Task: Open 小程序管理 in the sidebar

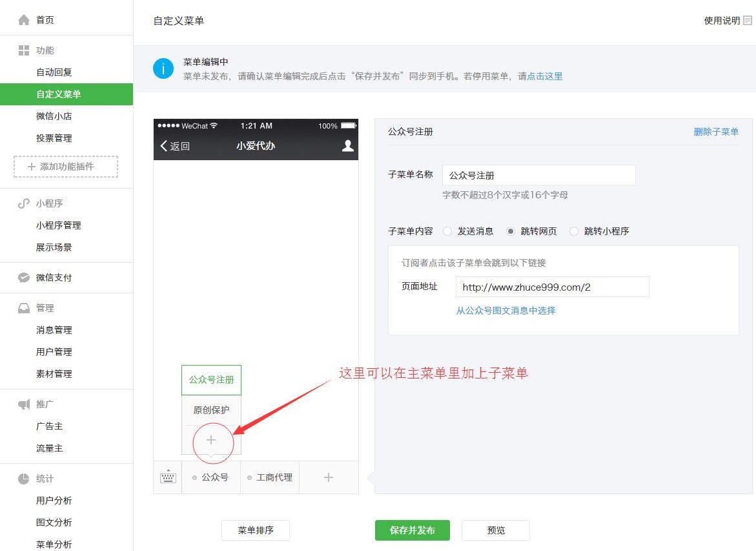Action: [58, 225]
